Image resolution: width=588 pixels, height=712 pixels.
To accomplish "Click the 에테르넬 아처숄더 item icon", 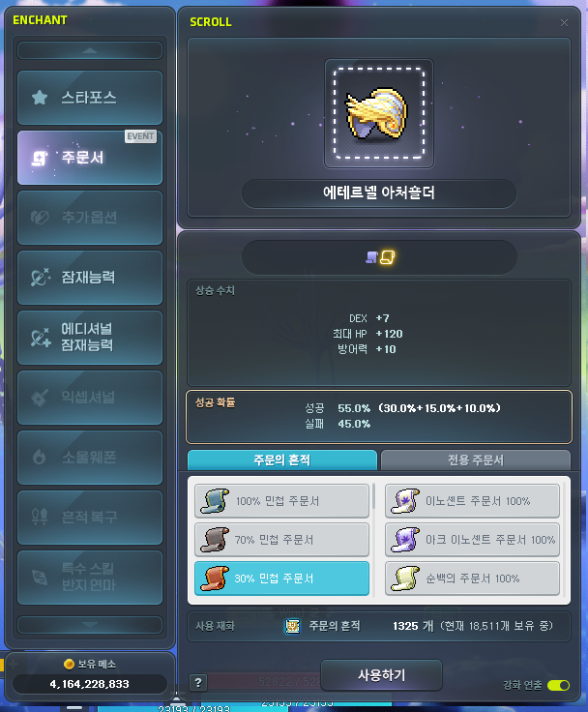I will click(x=379, y=113).
